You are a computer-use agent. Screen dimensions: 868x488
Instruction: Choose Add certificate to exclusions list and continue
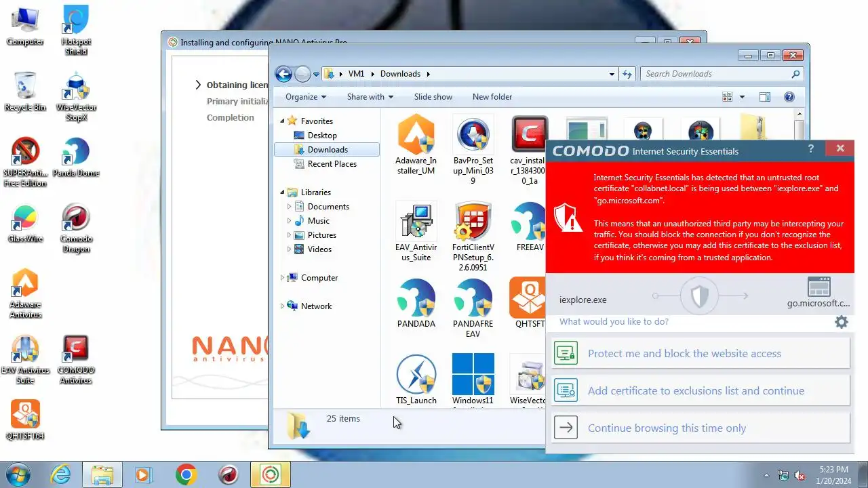tap(701, 390)
